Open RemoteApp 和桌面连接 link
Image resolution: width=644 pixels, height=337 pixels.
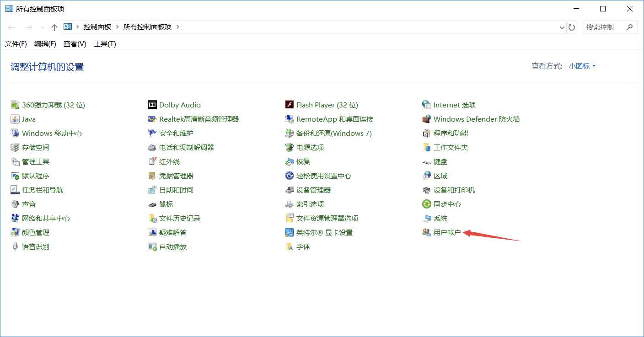pos(335,119)
